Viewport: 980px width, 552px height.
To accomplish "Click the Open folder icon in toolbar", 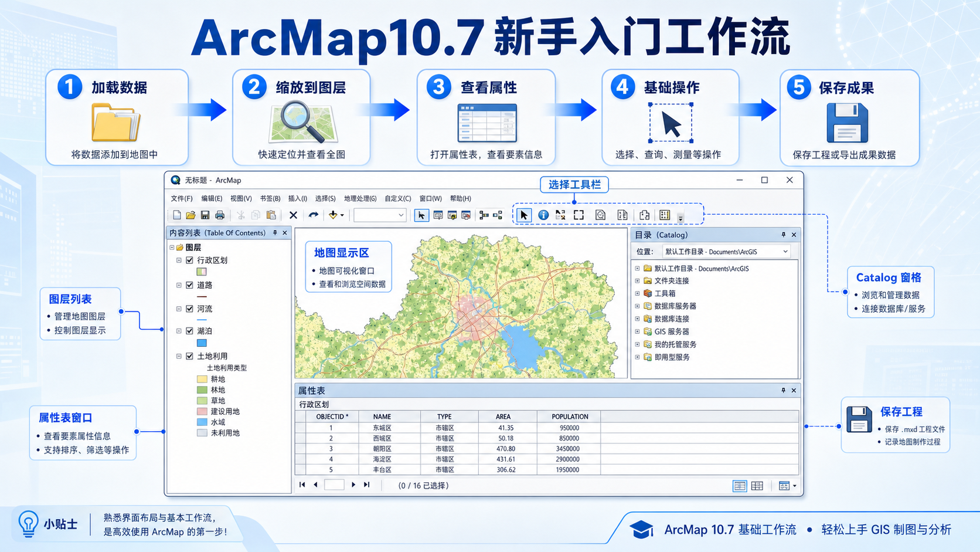I will pyautogui.click(x=190, y=215).
